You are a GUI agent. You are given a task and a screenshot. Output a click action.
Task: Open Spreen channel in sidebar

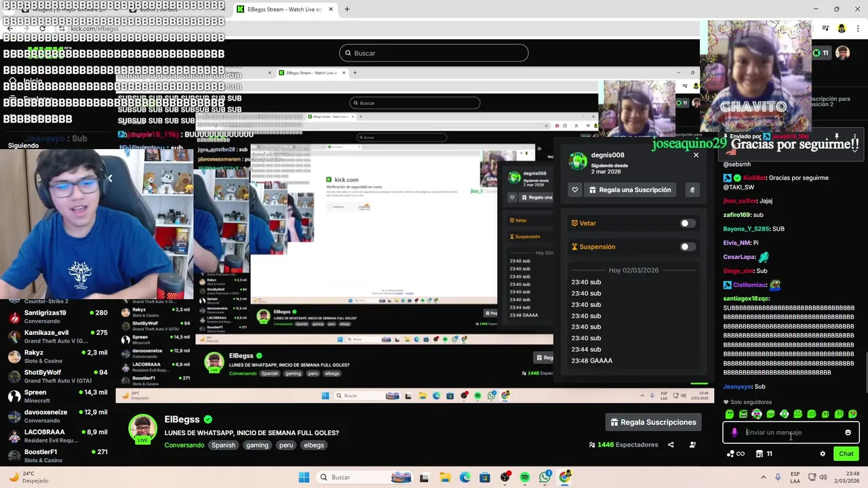click(58, 396)
